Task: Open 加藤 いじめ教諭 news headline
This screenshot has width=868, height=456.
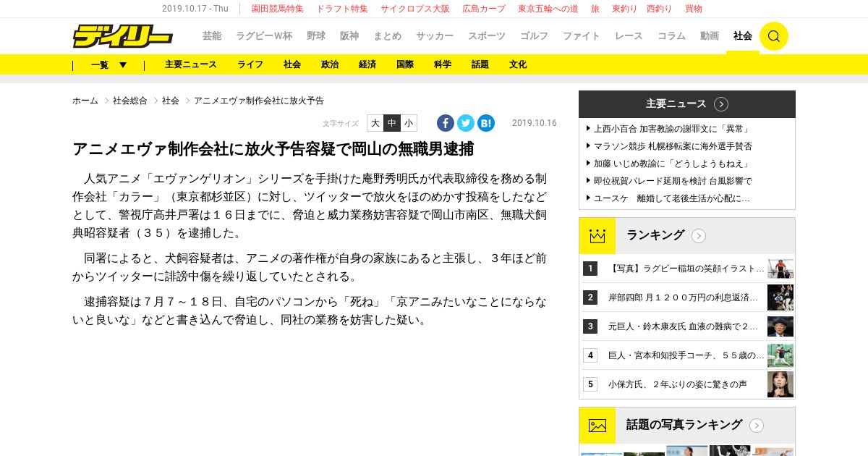Action: coord(673,164)
